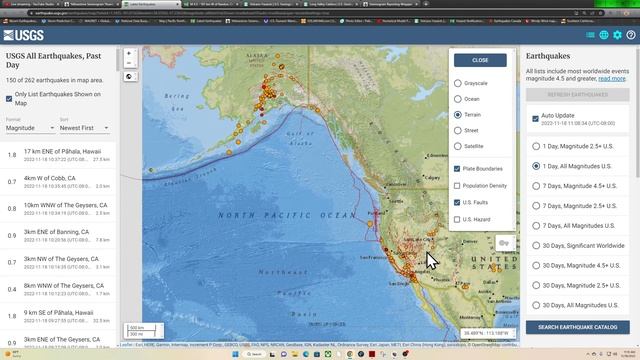Uncheck Only List Earthquakes Shown on Map
The height and width of the screenshot is (360, 640).
tap(9, 99)
